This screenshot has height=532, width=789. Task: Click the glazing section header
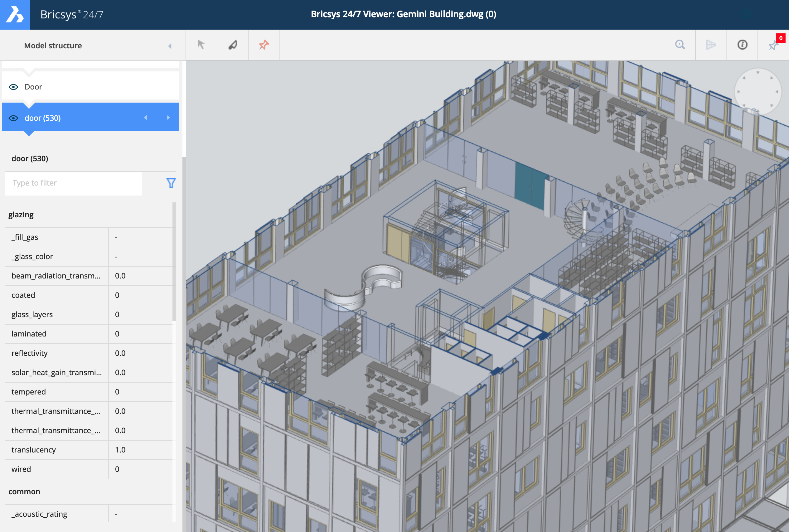tap(21, 215)
